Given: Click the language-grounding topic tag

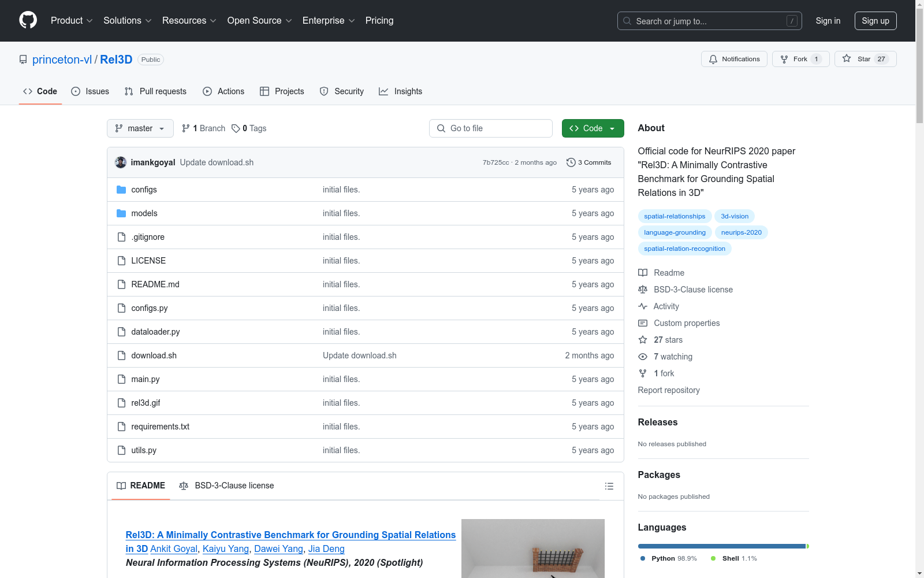Looking at the screenshot, I should [x=675, y=232].
